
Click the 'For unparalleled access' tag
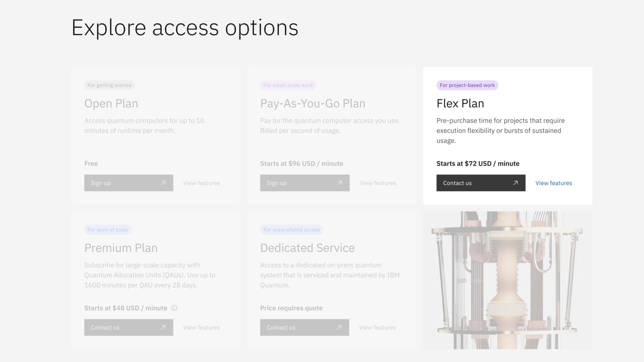coord(291,229)
